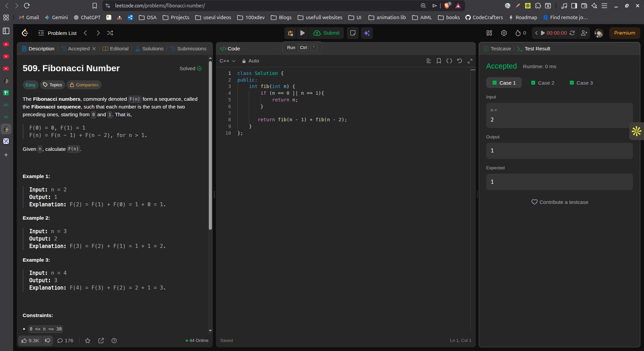Open the layout grid icon in the top bar
Image resolution: width=644 pixels, height=351 pixels.
(489, 33)
